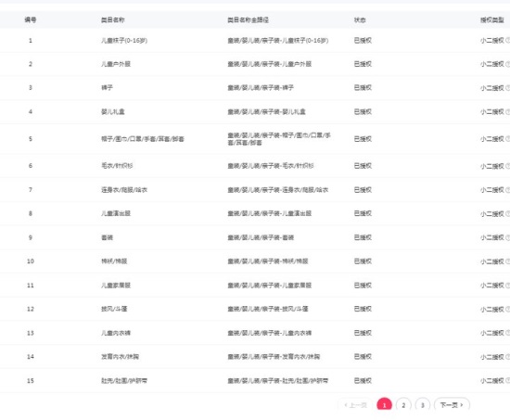
Task: Click info icon beside 小二授权 in row 3
Action: point(508,88)
